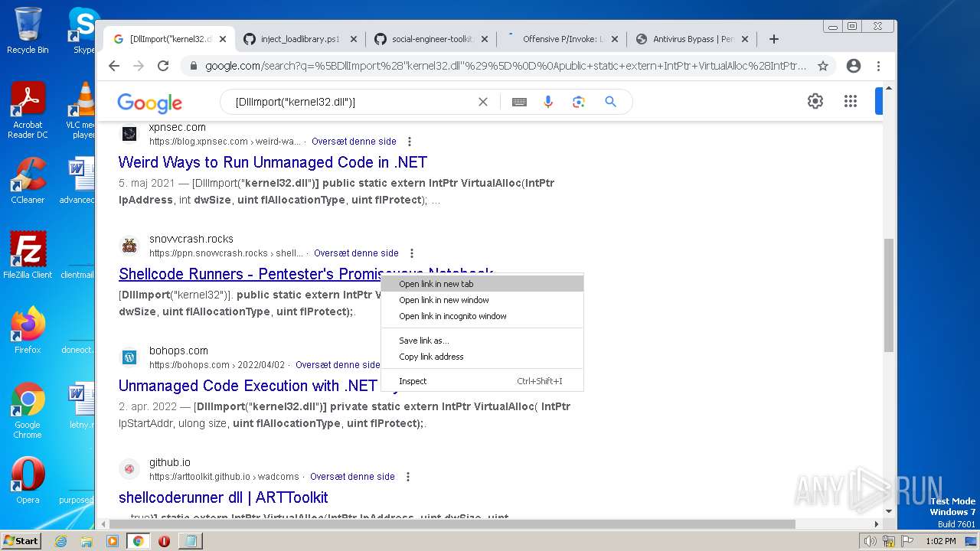
Task: Open shellcoderunner dll ARTToolkit result
Action: pos(224,497)
